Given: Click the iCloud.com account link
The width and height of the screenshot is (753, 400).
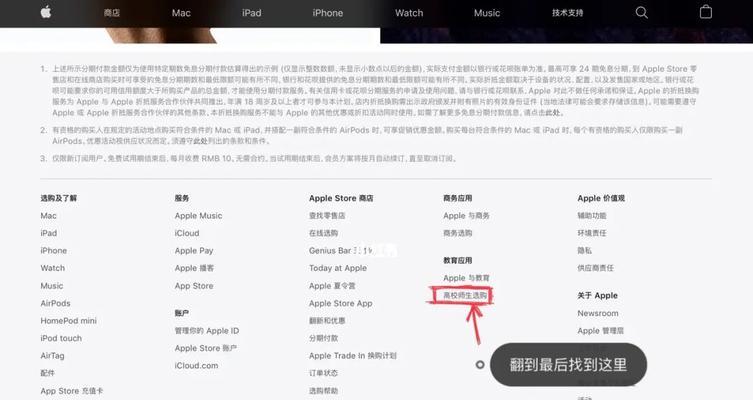Looking at the screenshot, I should click(x=196, y=365).
